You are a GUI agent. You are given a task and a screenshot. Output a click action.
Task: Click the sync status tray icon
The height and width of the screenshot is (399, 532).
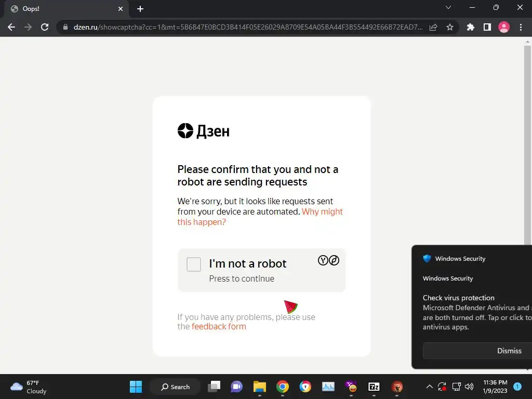[442, 387]
